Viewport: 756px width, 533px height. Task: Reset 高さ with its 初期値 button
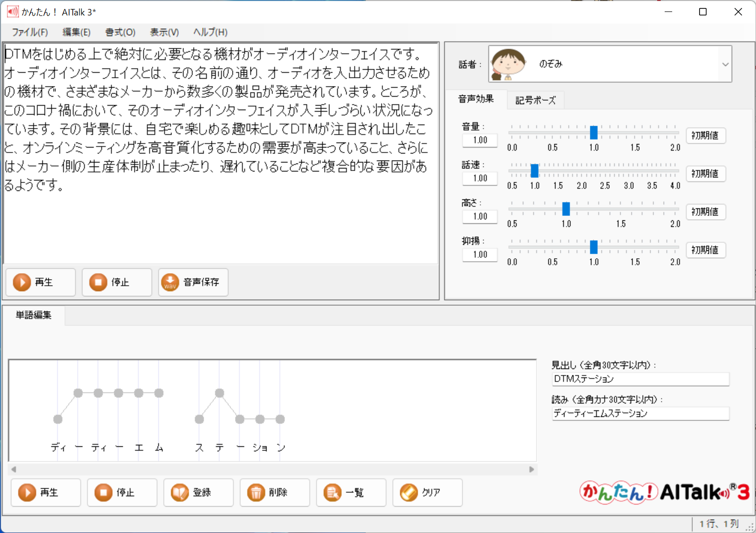coord(706,212)
